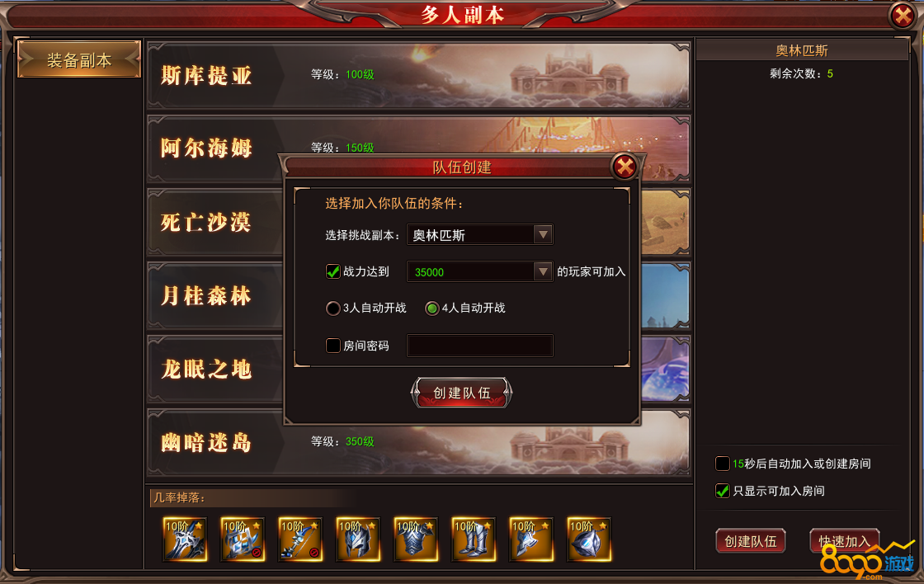The height and width of the screenshot is (584, 924).
Task: Select the 10阶 gauntlet weapon drop icon
Action: click(243, 539)
